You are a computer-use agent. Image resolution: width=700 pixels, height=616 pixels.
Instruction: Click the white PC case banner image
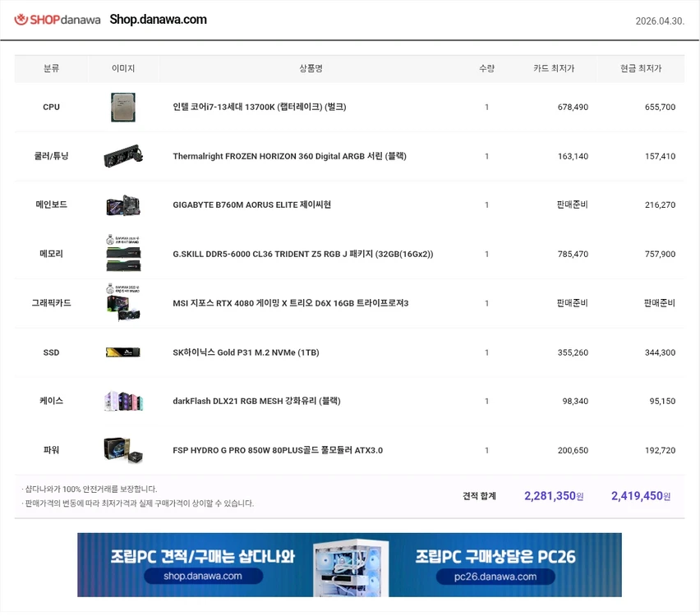click(351, 568)
